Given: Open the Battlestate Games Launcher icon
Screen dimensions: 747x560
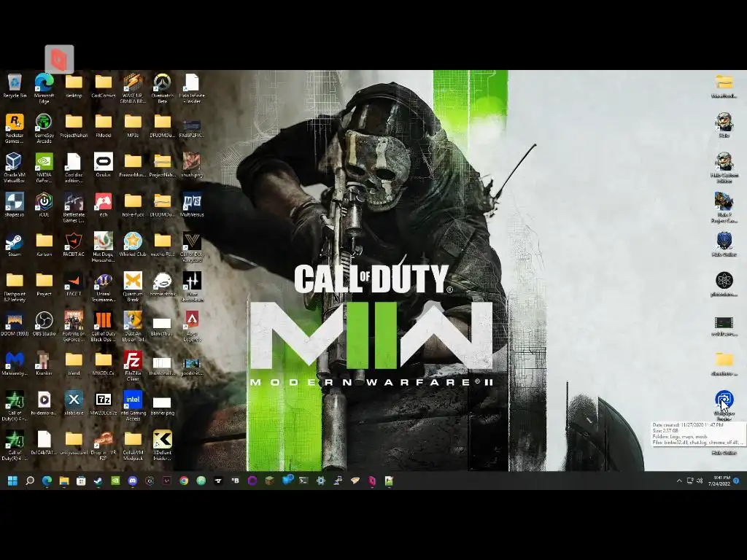Looking at the screenshot, I should tap(74, 207).
